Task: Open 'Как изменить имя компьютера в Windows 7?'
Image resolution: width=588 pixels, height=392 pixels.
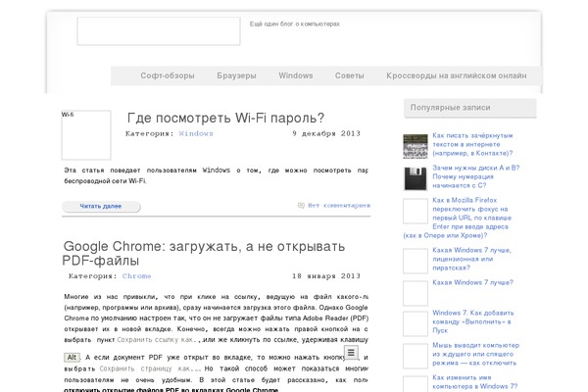Action: [x=474, y=382]
